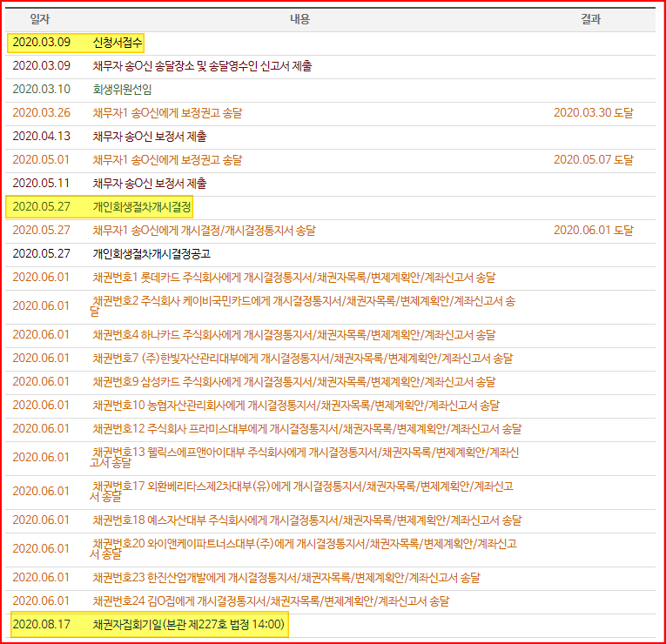
Task: Select 보정서 제출 row dated 2020.04.13
Action: pos(331,137)
